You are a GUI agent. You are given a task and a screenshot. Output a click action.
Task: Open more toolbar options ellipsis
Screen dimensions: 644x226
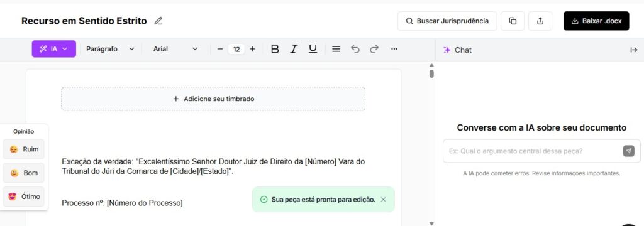tap(394, 49)
